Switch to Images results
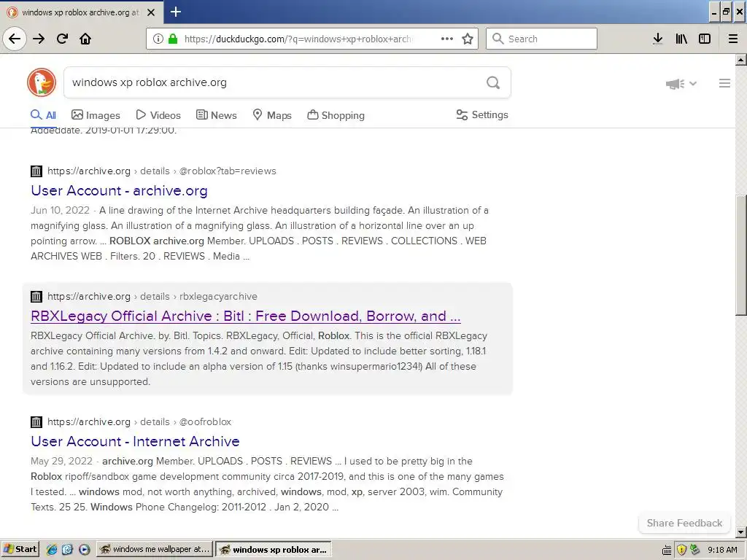The image size is (747, 560). [96, 115]
